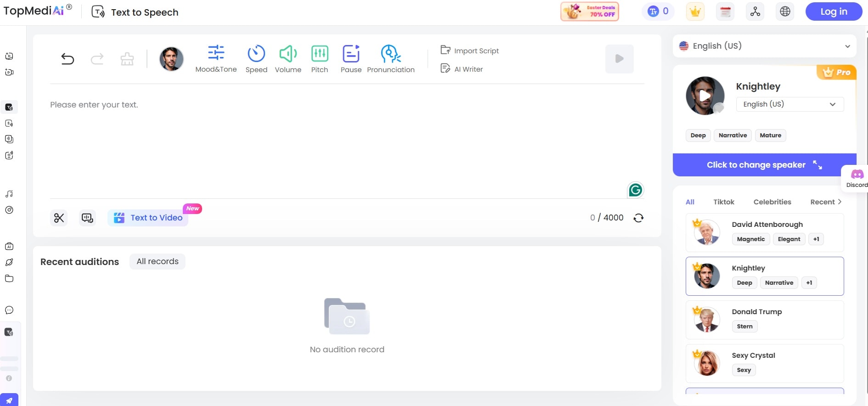Click the TopMediAi logo
Image resolution: width=868 pixels, height=406 pixels.
[38, 10]
